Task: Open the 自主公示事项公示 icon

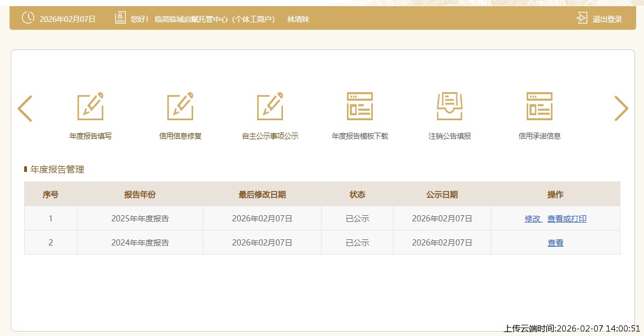Action: (270, 106)
